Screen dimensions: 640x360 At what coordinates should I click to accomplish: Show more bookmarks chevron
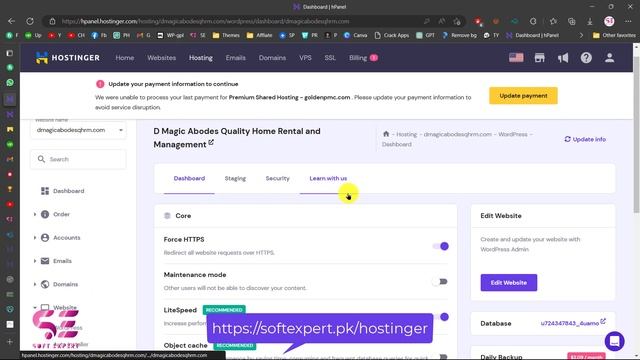tap(581, 36)
